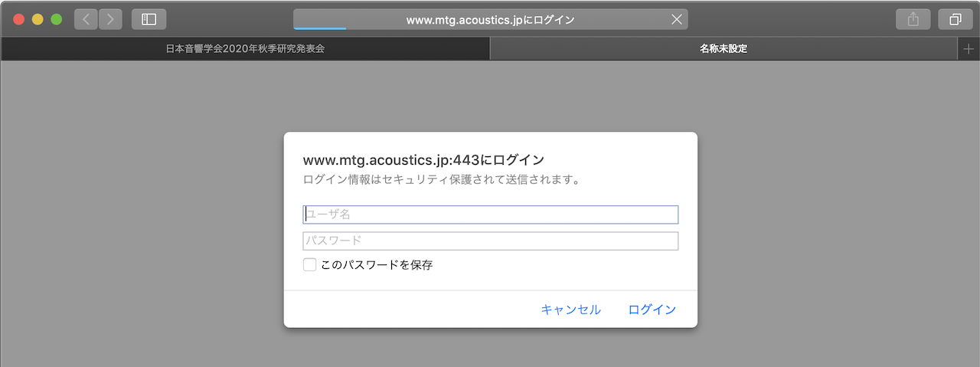Click the blue page loading progress bar

[320, 28]
